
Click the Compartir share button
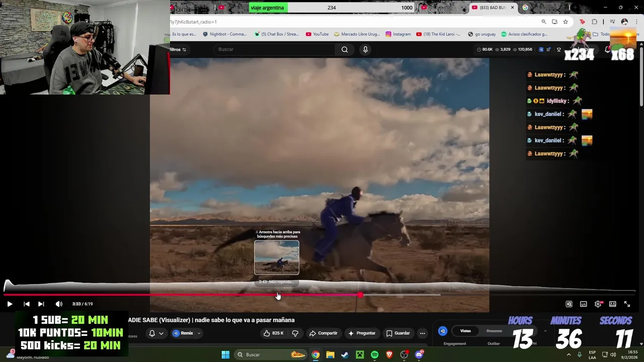[x=324, y=333]
